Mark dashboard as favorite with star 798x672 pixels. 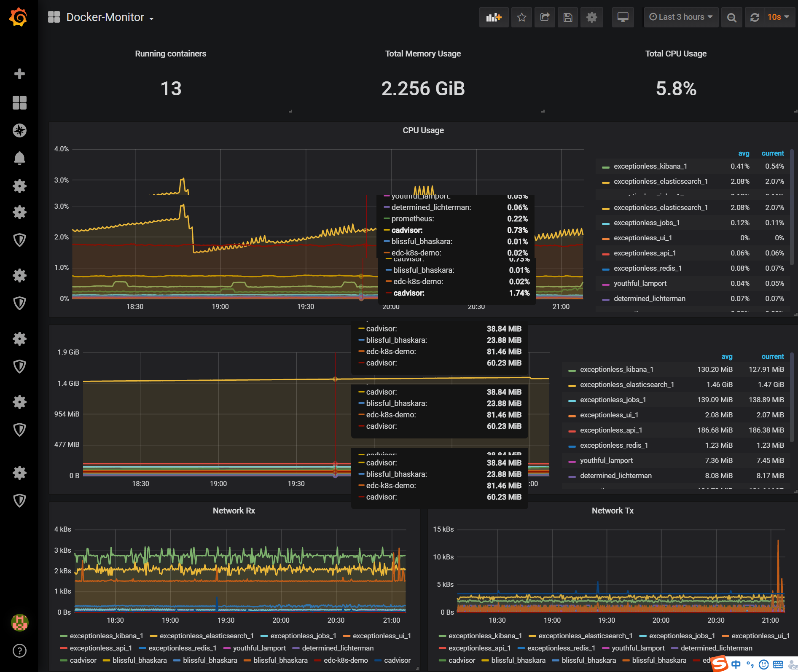(521, 17)
